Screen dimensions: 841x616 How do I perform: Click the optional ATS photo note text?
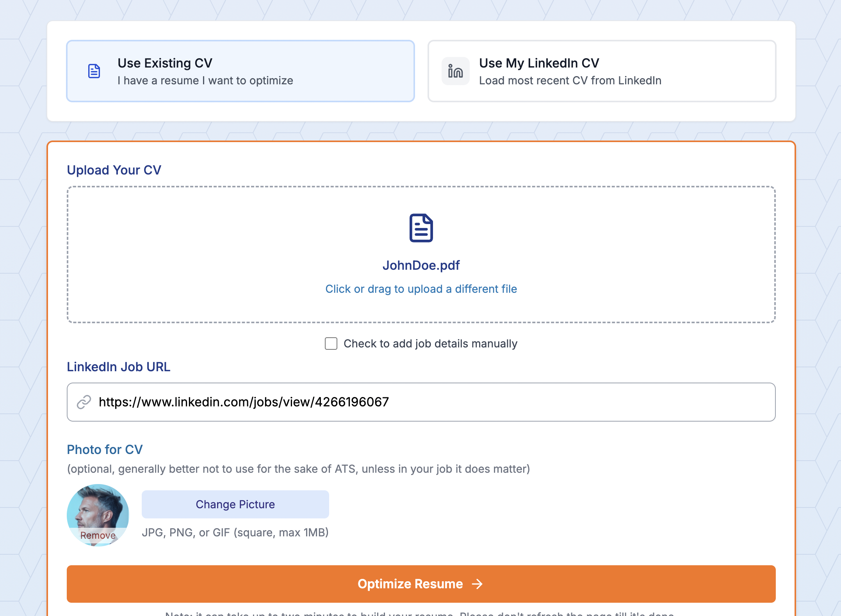[x=298, y=469]
